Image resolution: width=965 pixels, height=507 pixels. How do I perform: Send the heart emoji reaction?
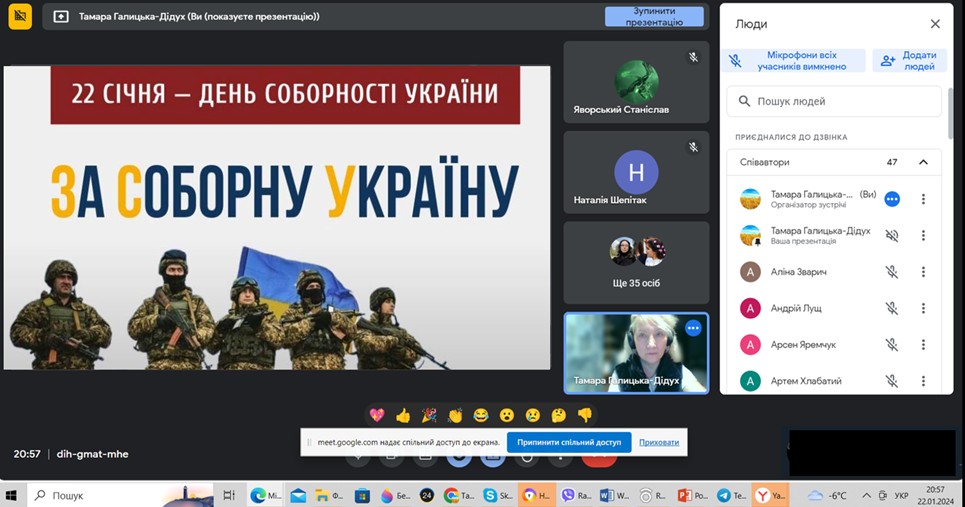[377, 415]
